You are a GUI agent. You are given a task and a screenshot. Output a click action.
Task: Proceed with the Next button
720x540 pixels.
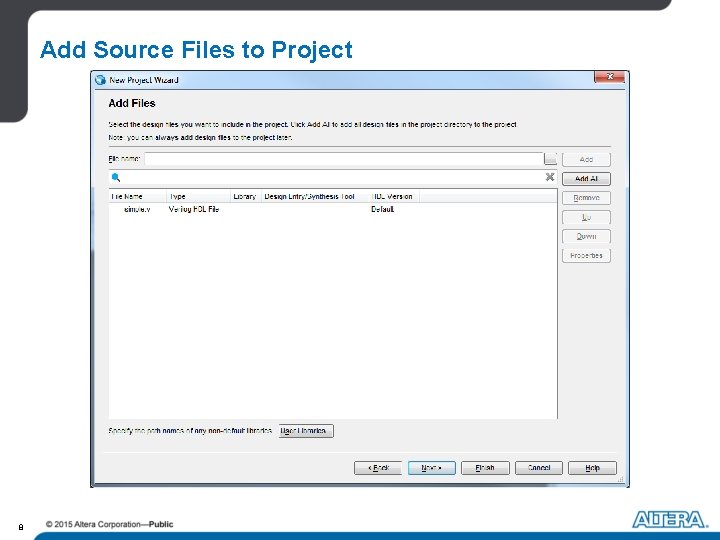[432, 468]
